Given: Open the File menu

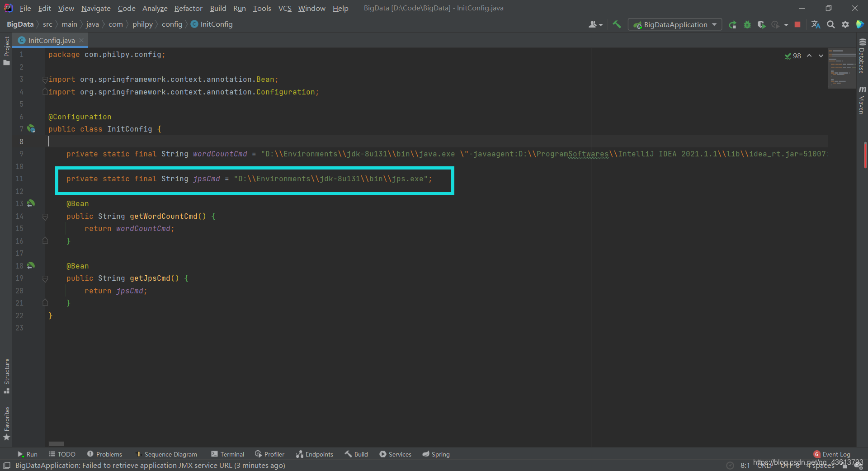Looking at the screenshot, I should pos(25,8).
